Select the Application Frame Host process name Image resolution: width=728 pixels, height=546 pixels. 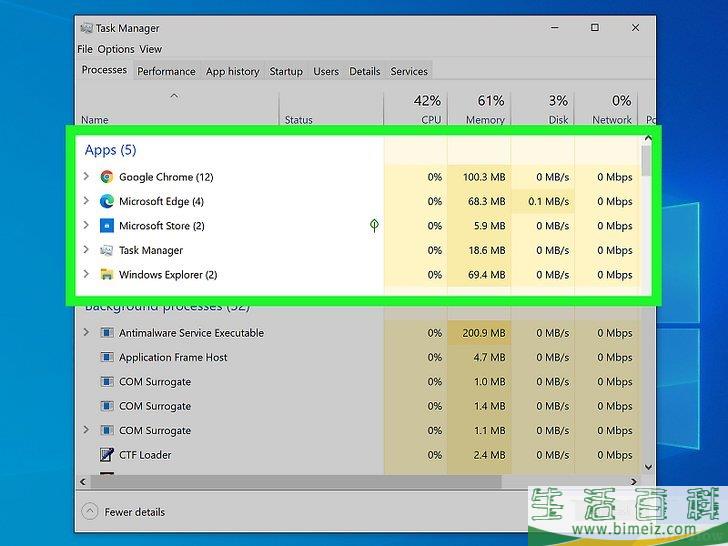point(173,357)
